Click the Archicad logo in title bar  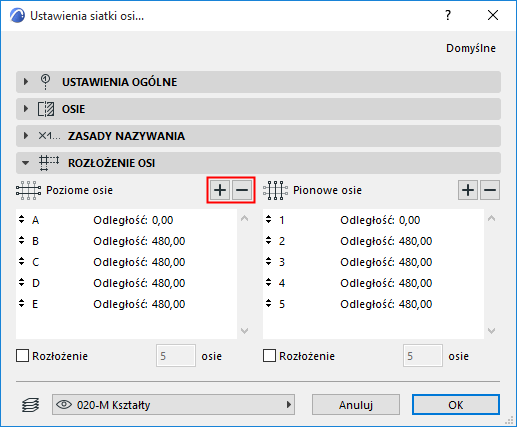point(17,16)
